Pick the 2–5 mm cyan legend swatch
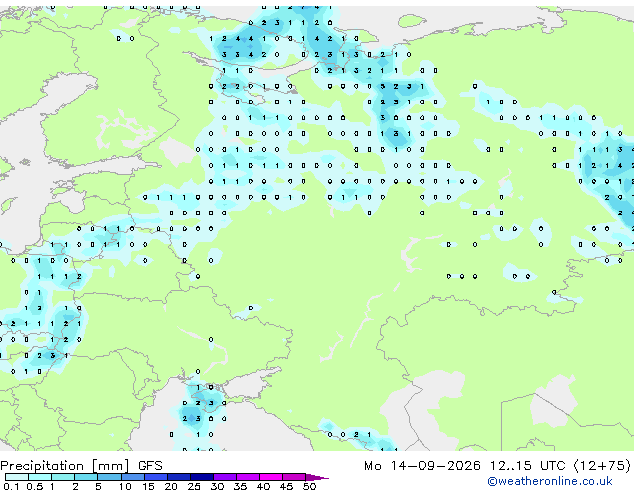This screenshot has width=634, height=490. coord(86,477)
